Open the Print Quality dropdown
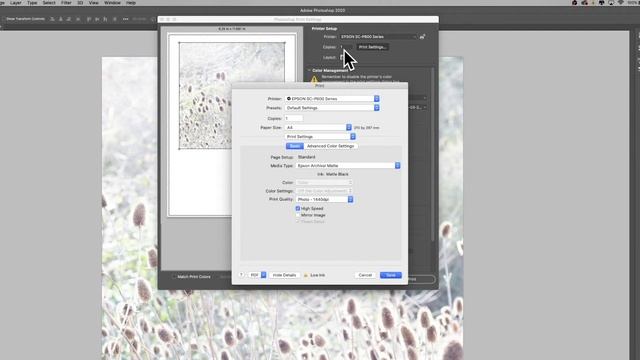 (x=324, y=199)
